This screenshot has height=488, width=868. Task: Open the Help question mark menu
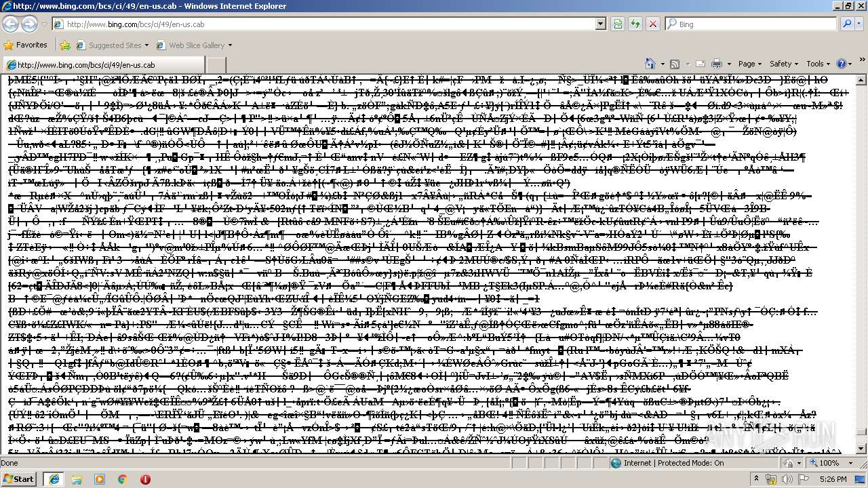[x=844, y=64]
